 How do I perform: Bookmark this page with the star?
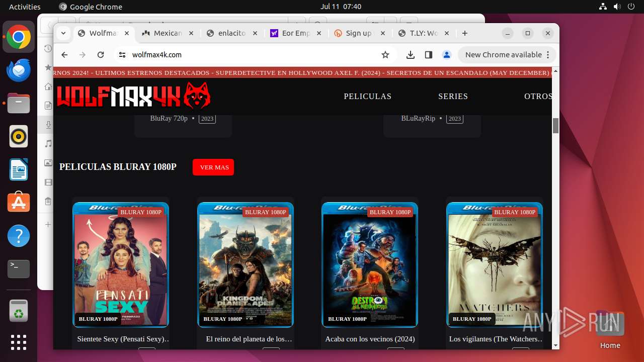385,55
